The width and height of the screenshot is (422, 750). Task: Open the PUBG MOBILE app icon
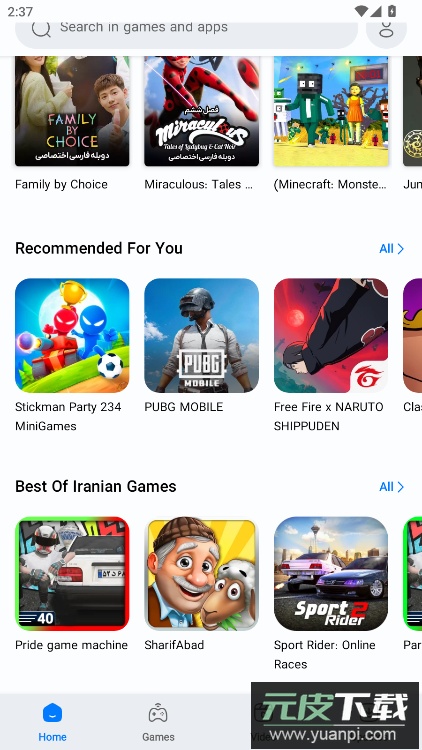(201, 335)
